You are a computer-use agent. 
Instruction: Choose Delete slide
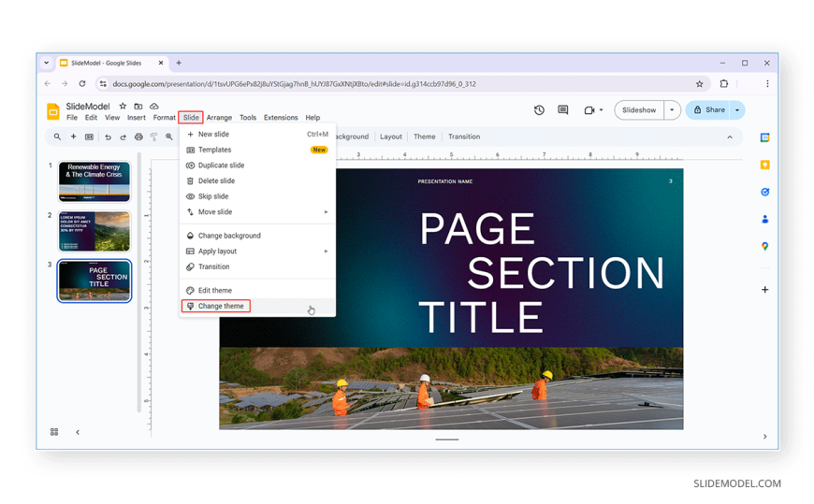point(257,180)
